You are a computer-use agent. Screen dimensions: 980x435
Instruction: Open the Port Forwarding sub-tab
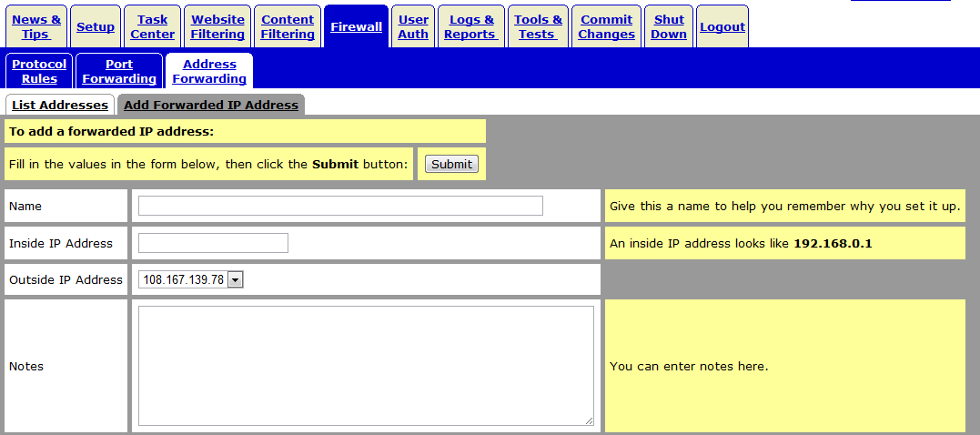[x=119, y=71]
